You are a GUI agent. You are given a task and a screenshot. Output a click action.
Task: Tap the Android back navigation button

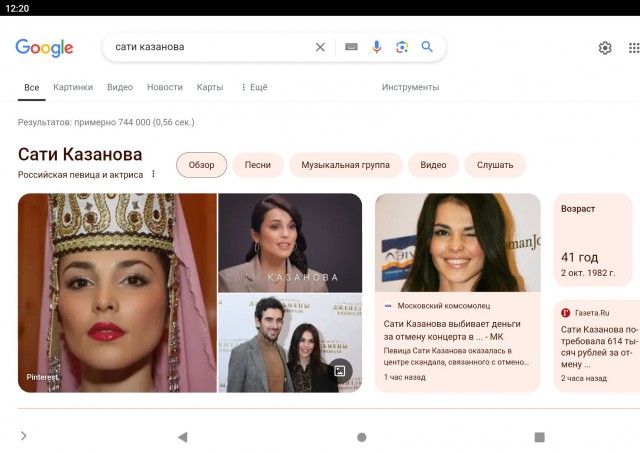(183, 437)
